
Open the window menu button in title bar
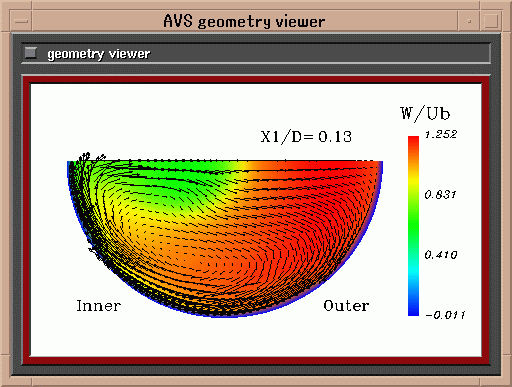point(22,21)
